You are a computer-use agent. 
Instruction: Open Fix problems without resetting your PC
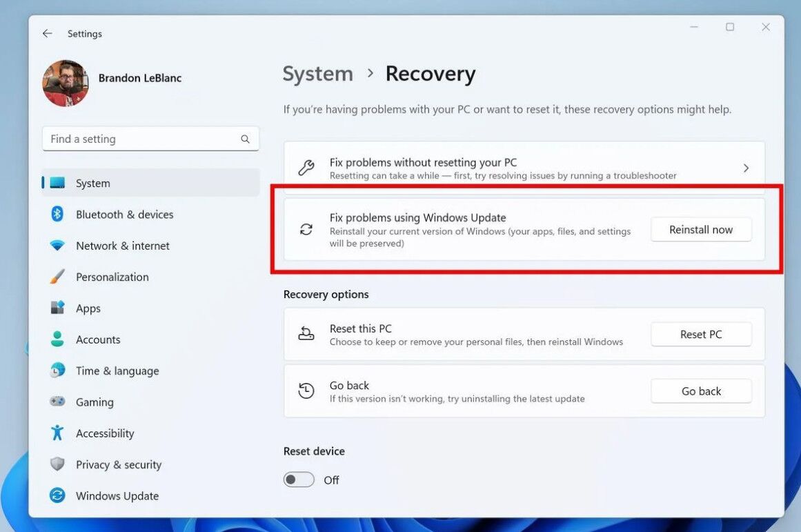click(524, 168)
